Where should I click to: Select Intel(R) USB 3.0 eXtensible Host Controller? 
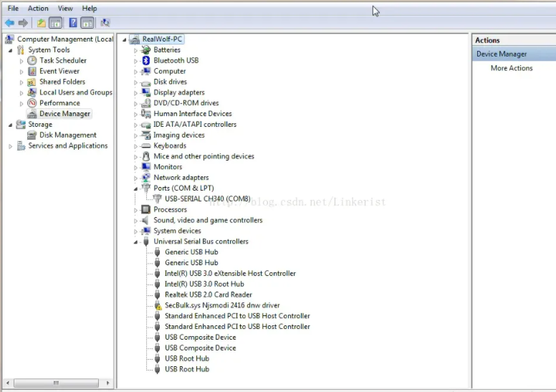[230, 273]
